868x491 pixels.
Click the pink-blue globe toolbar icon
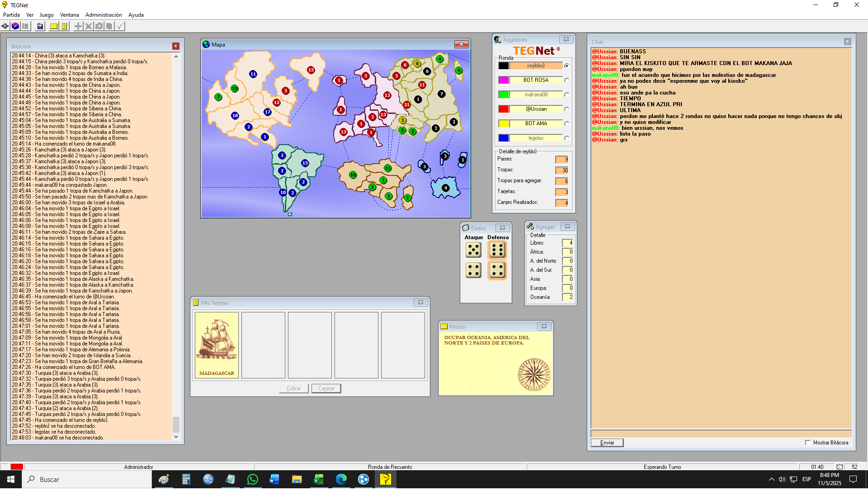(15, 26)
